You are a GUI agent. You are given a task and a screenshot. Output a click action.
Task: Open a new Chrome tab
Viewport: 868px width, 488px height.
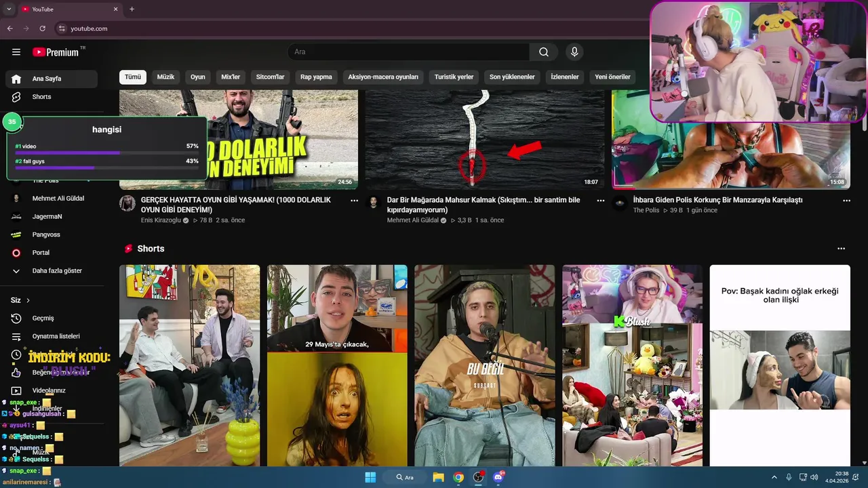tap(132, 9)
